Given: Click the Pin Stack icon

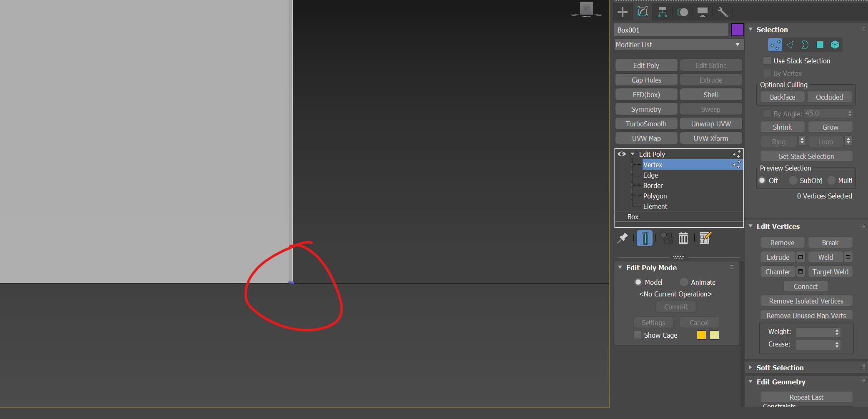Looking at the screenshot, I should 623,238.
